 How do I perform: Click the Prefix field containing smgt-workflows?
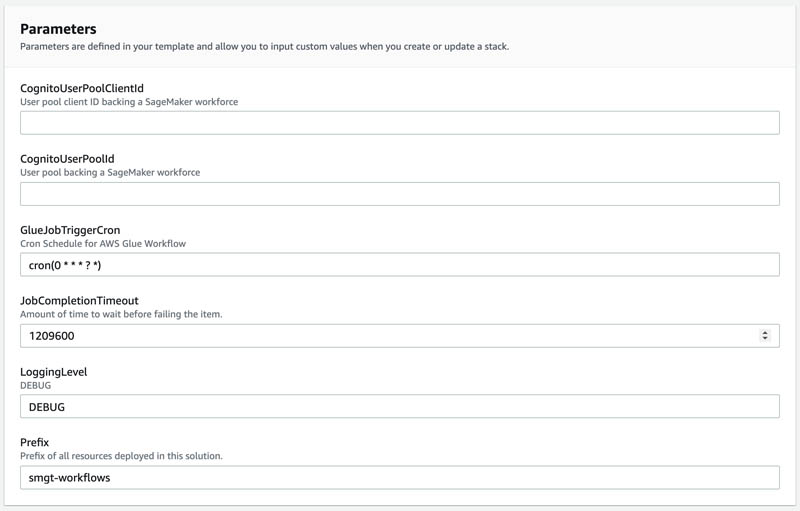tap(399, 477)
